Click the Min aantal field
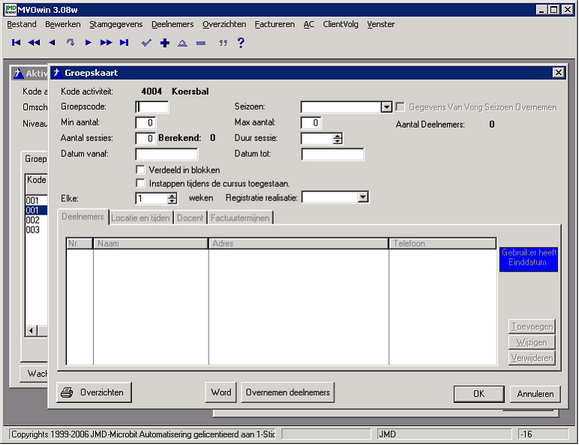 [145, 123]
